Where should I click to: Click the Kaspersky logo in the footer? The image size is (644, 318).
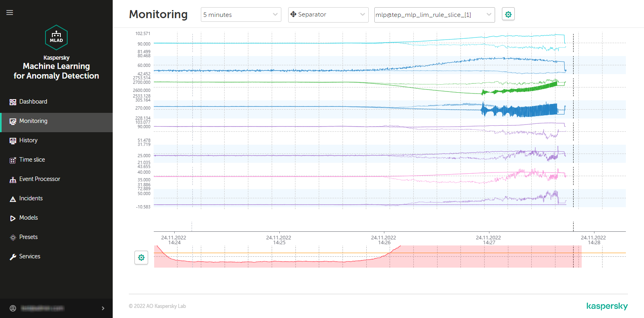click(x=607, y=306)
